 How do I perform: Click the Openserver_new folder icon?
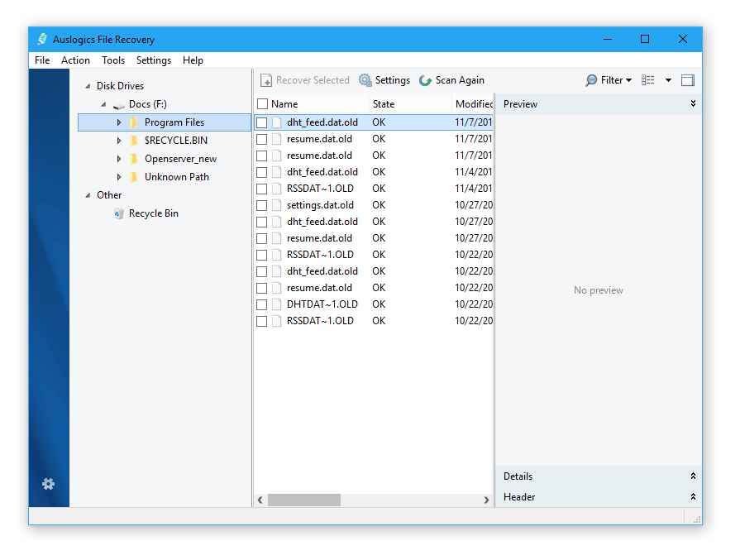coord(135,159)
